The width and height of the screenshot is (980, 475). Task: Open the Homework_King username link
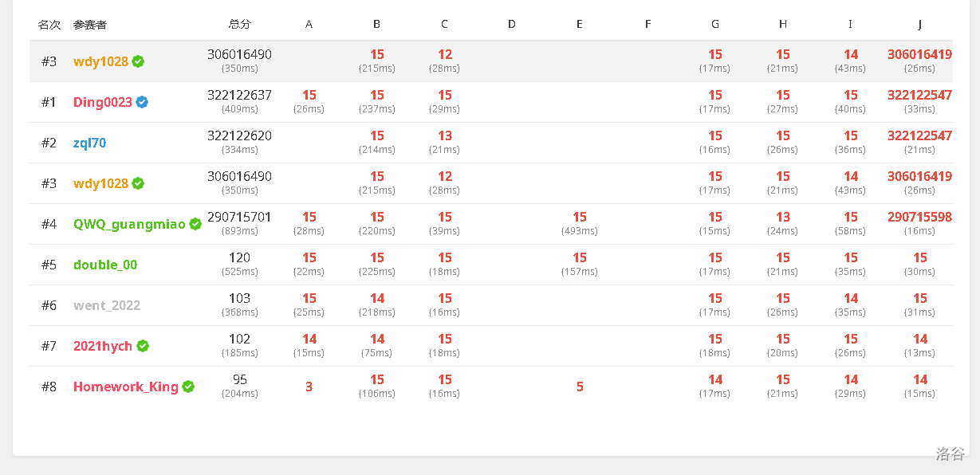point(125,387)
